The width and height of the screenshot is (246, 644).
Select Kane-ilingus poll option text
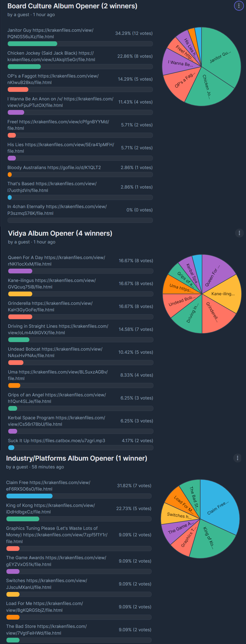point(52,284)
